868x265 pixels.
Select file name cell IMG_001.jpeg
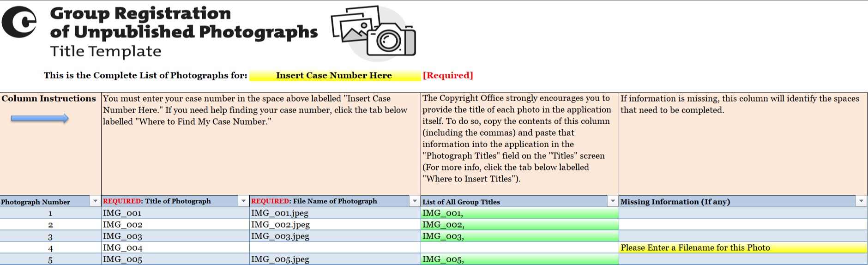click(x=335, y=213)
